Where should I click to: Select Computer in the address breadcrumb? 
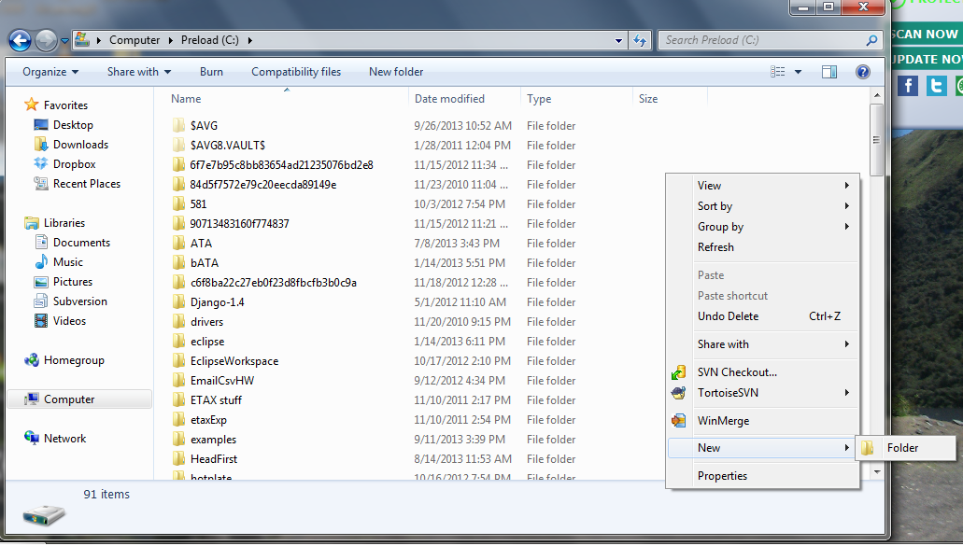click(135, 40)
